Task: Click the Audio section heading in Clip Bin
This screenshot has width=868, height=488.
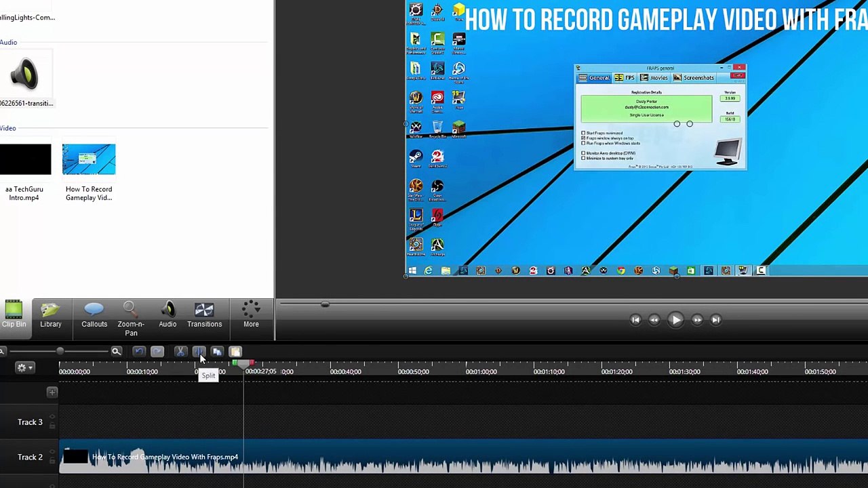Action: (x=8, y=42)
